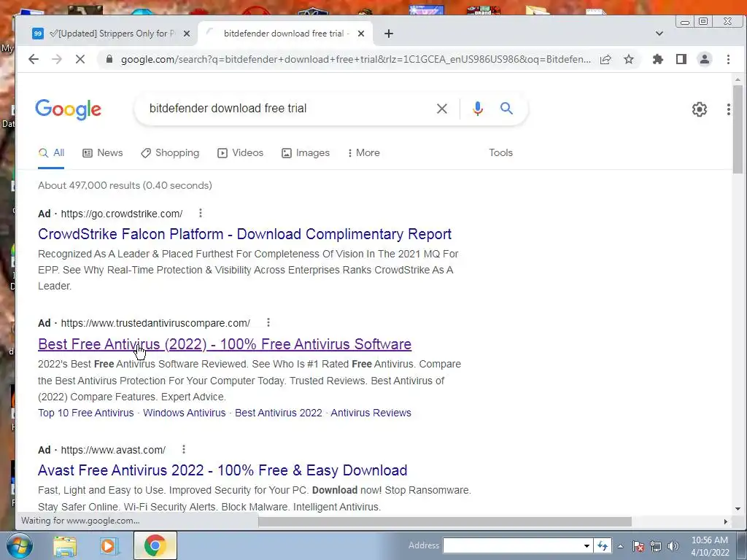Share this page icon in address bar
The width and height of the screenshot is (747, 560).
click(x=605, y=59)
